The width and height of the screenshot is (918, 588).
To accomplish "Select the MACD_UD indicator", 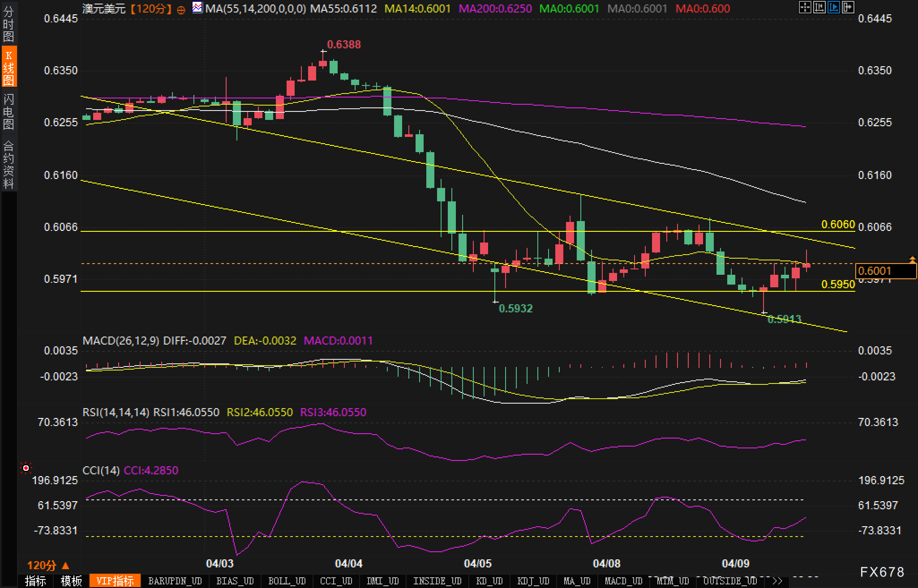I will click(623, 581).
